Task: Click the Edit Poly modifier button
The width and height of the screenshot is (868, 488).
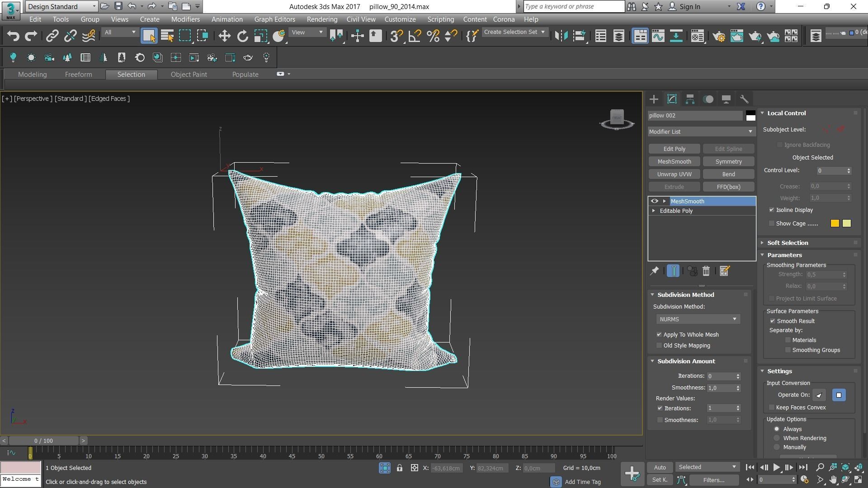Action: tap(675, 149)
